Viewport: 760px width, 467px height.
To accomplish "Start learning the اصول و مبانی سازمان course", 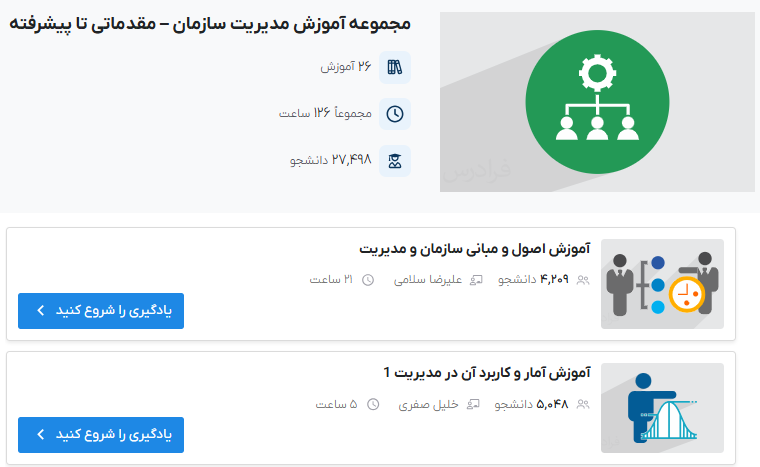I will click(101, 311).
